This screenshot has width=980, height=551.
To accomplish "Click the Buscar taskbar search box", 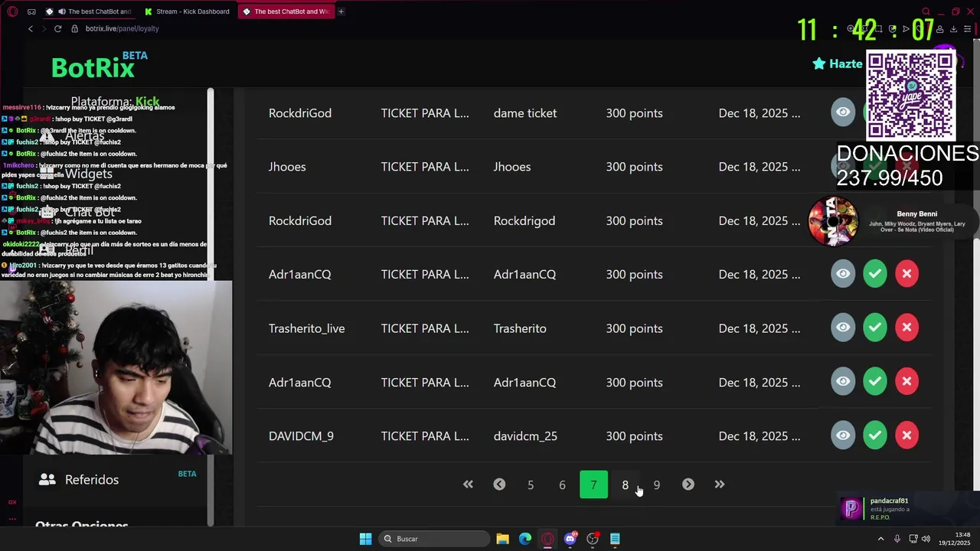I will click(435, 539).
